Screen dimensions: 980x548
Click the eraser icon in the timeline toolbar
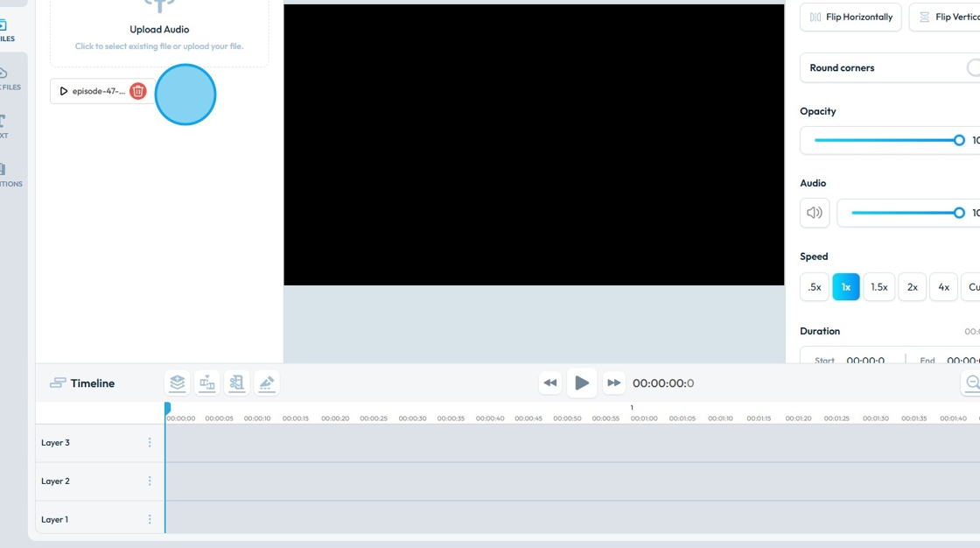(267, 383)
